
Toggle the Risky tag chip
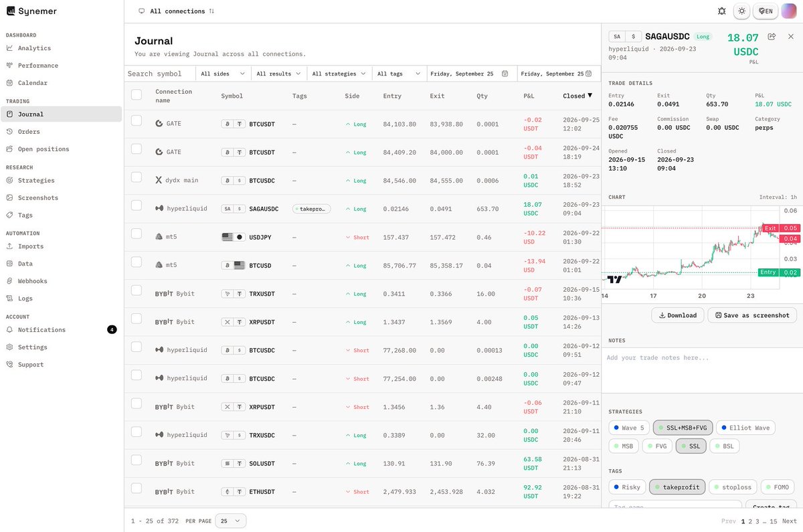pyautogui.click(x=627, y=487)
